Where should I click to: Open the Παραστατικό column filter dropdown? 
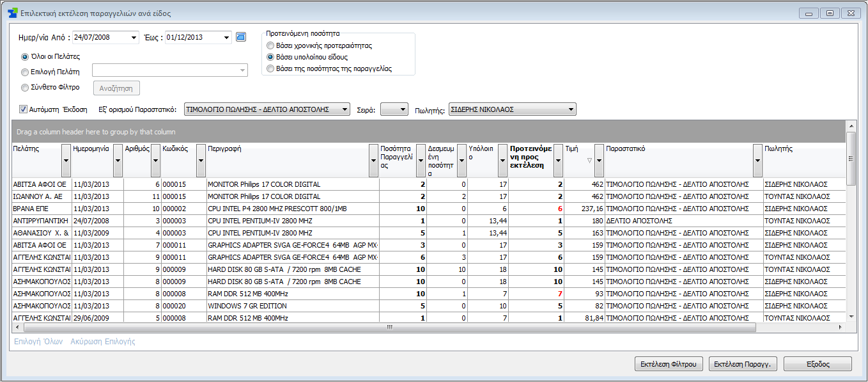[757, 160]
